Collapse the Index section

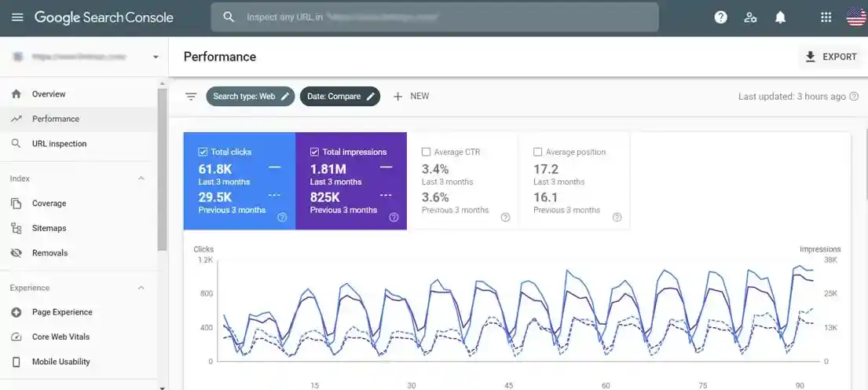(141, 178)
